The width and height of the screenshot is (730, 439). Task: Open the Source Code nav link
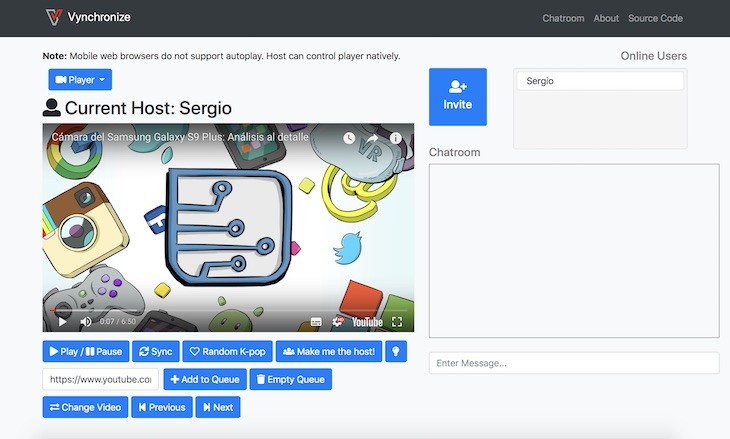655,18
